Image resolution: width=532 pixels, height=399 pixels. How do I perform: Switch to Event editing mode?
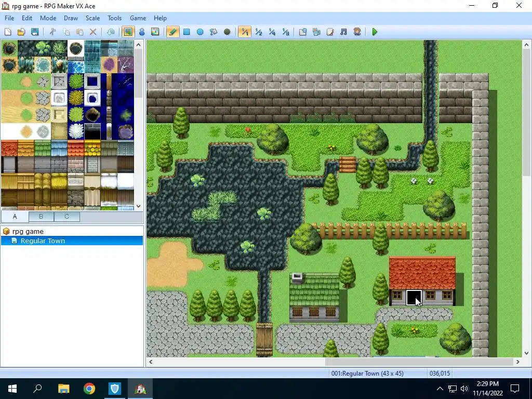[142, 32]
